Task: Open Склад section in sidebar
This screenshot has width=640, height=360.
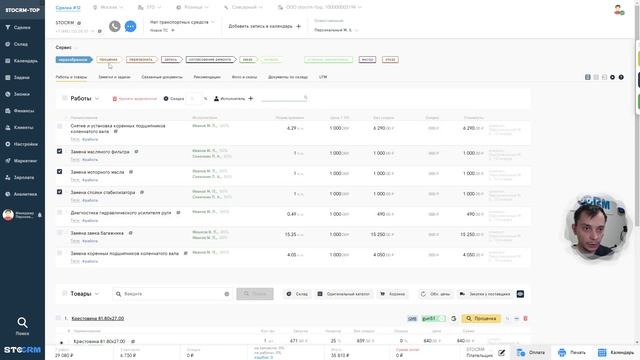Action: tap(17, 44)
